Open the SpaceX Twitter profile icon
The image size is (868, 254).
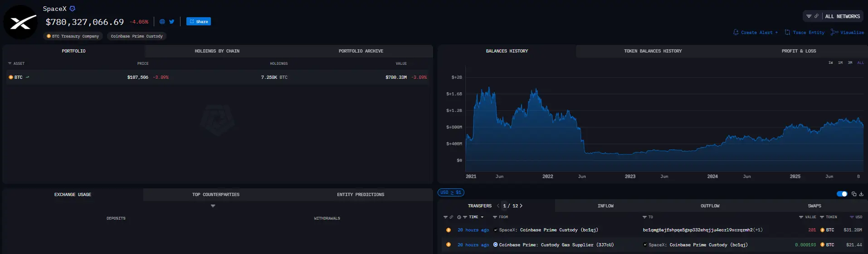[172, 21]
